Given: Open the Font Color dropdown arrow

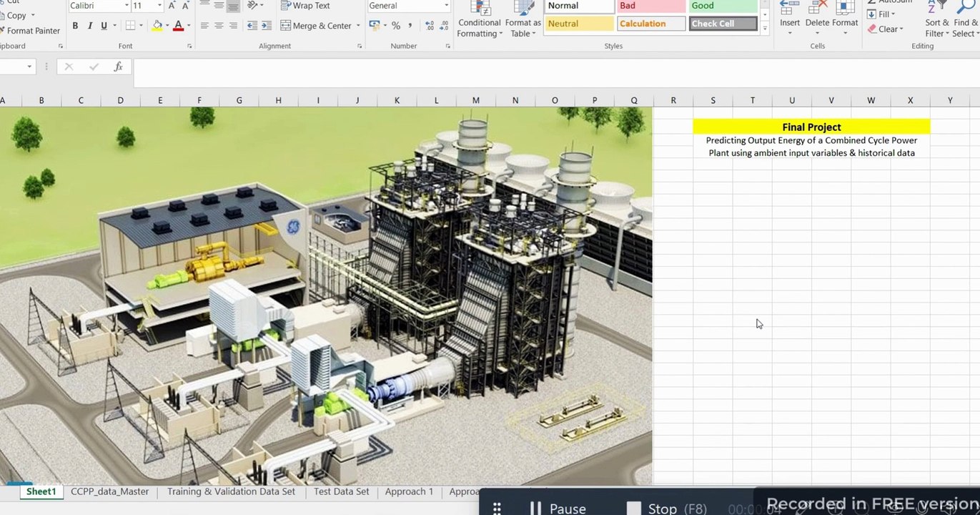Looking at the screenshot, I should 189,26.
